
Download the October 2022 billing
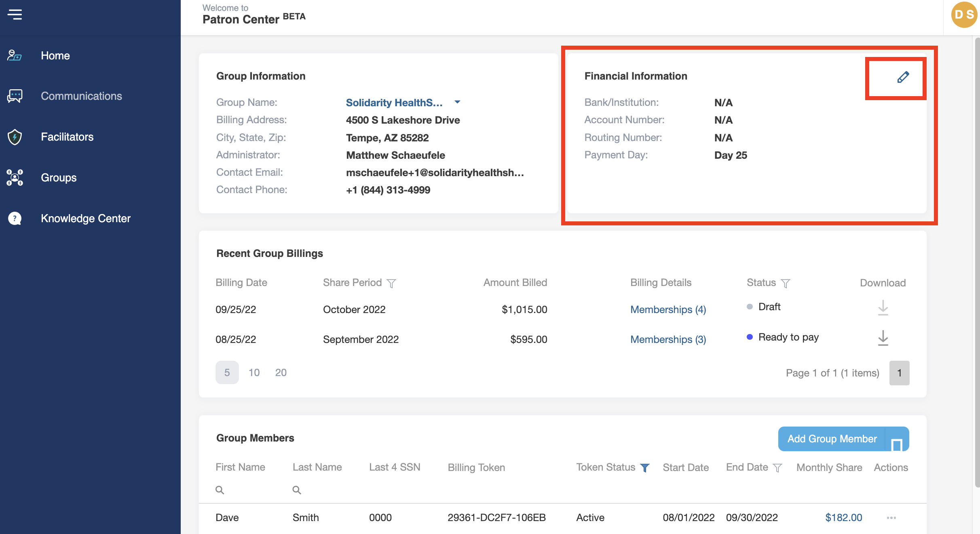(883, 308)
